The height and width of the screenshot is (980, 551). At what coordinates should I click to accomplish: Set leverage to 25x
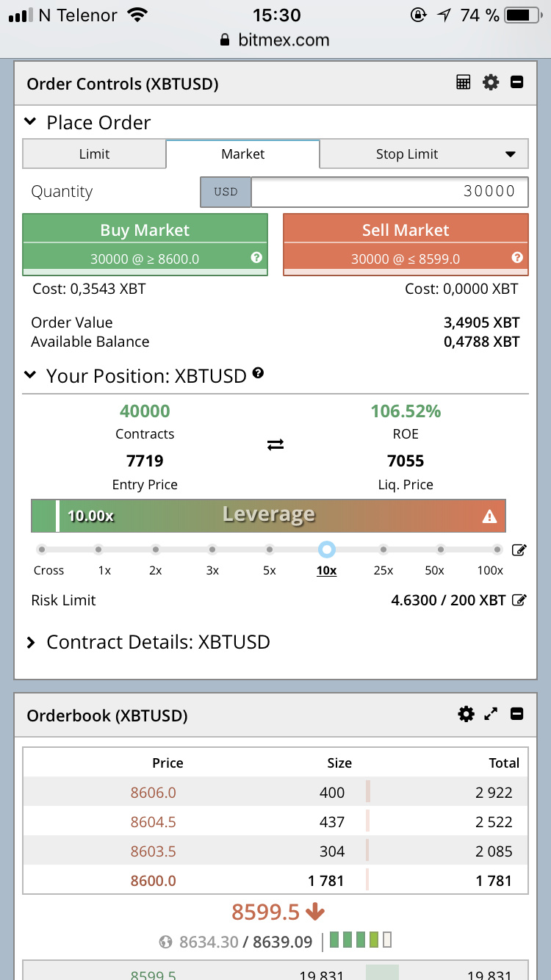(383, 550)
